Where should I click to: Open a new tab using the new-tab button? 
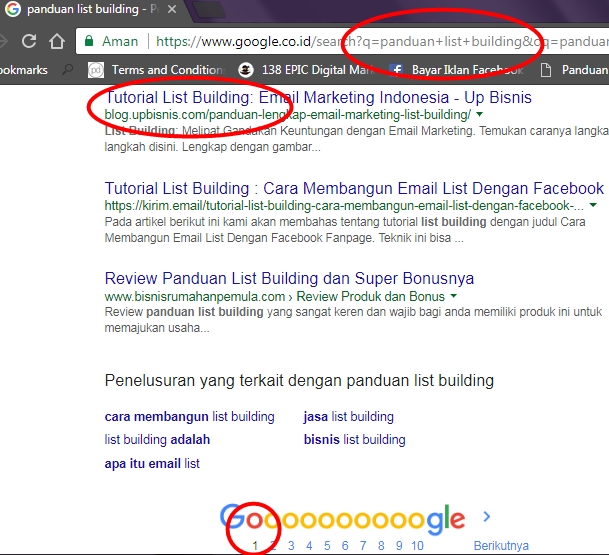coord(209,9)
